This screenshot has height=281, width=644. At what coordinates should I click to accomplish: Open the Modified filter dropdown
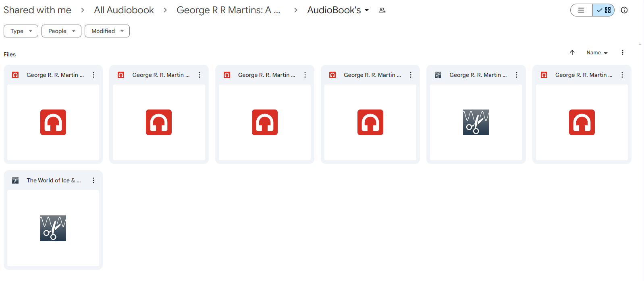tap(107, 31)
